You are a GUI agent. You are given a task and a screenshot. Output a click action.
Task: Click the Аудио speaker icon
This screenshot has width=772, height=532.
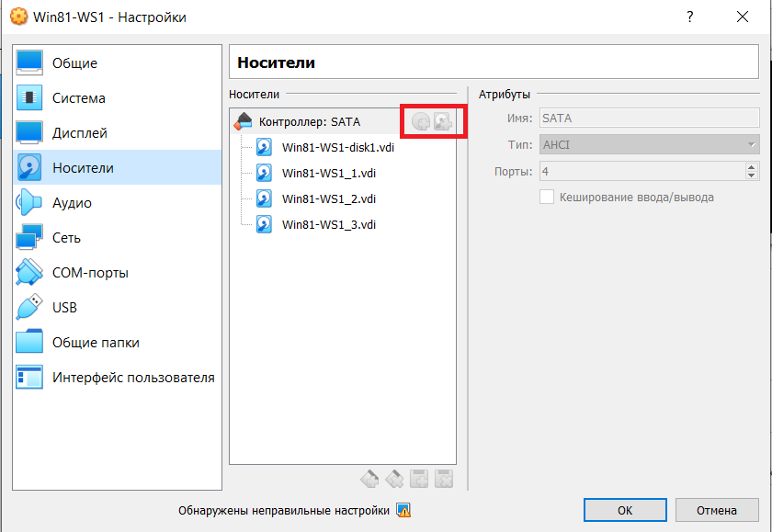pos(29,202)
